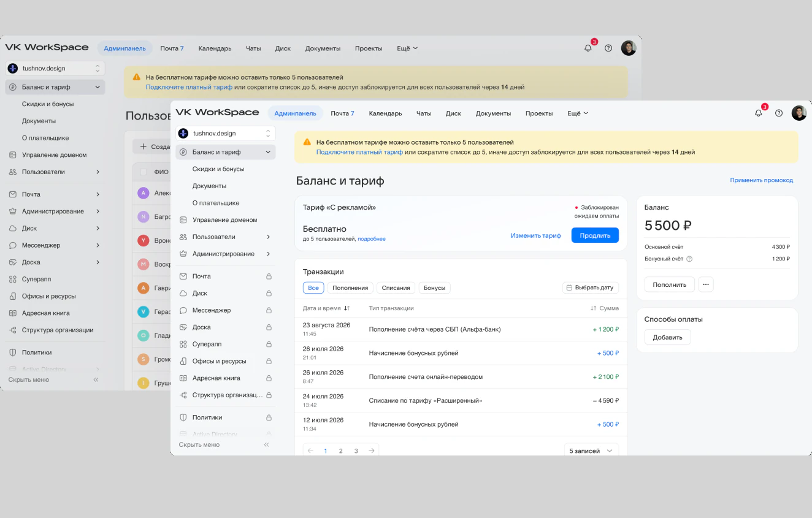Expand the Диск chevron in back window sidebar
The height and width of the screenshot is (518, 812).
click(x=98, y=228)
